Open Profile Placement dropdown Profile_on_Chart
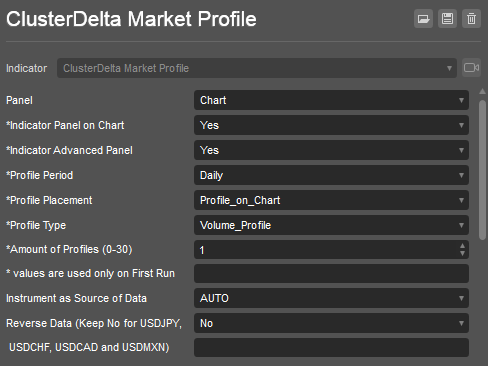The width and height of the screenshot is (488, 366). click(331, 200)
